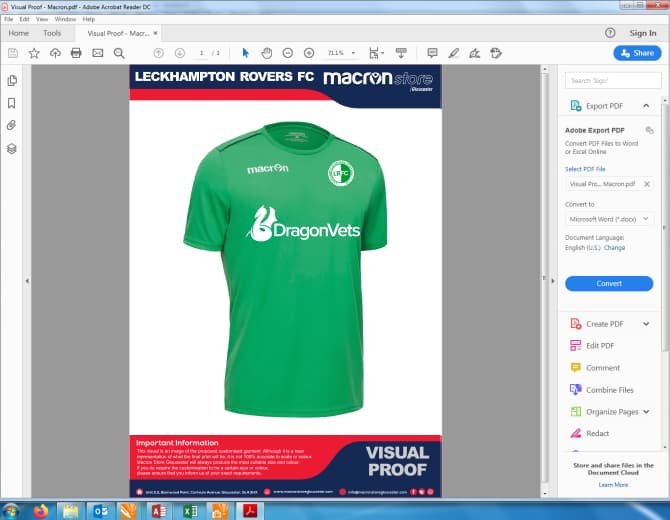670x520 pixels.
Task: Click the blue Convert button
Action: 609,283
